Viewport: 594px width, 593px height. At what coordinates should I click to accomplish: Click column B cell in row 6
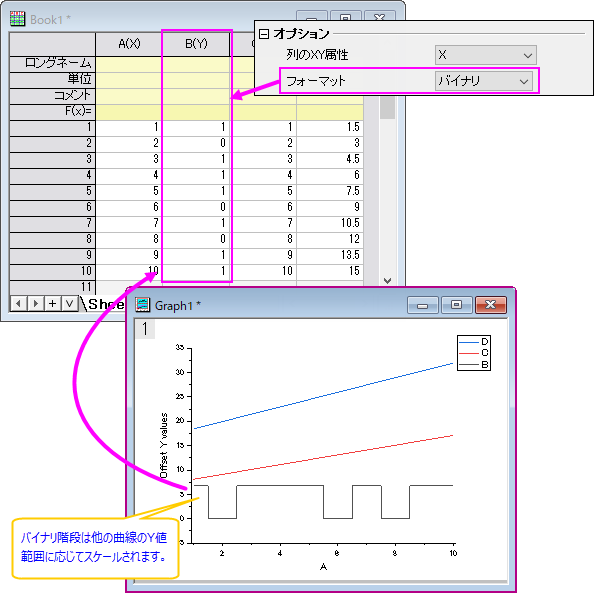point(196,208)
